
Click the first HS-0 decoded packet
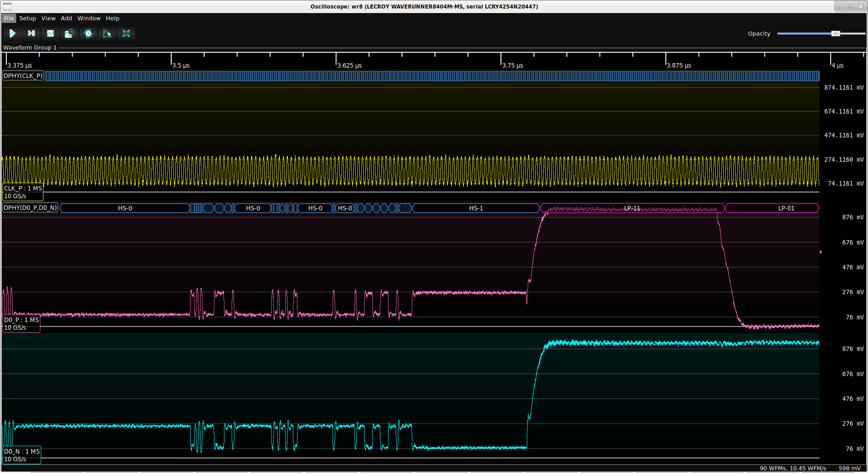pyautogui.click(x=125, y=208)
